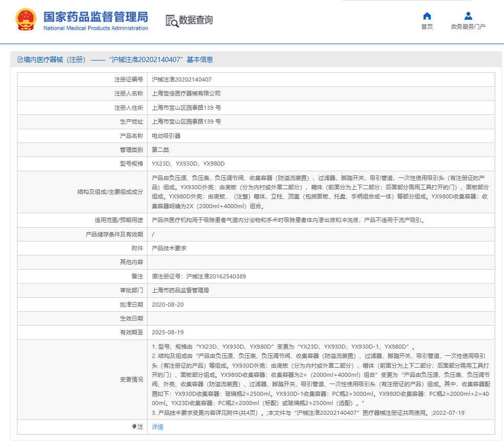Viewport: 504px width, 443px height.
Task: Click the 管理类别 label
Action: tap(132, 150)
